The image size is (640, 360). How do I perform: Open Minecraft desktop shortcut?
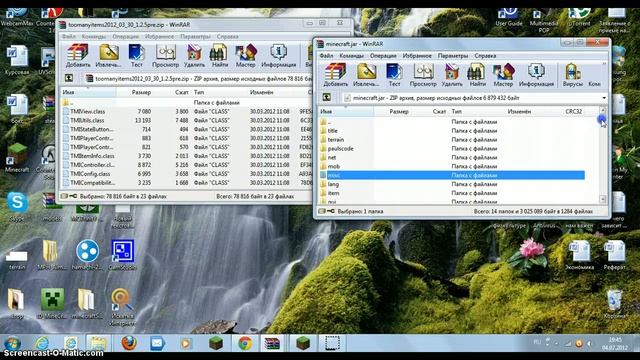coord(17,158)
